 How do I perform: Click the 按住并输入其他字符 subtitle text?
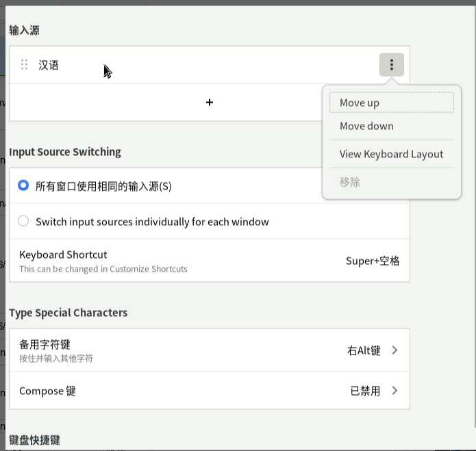[56, 358]
